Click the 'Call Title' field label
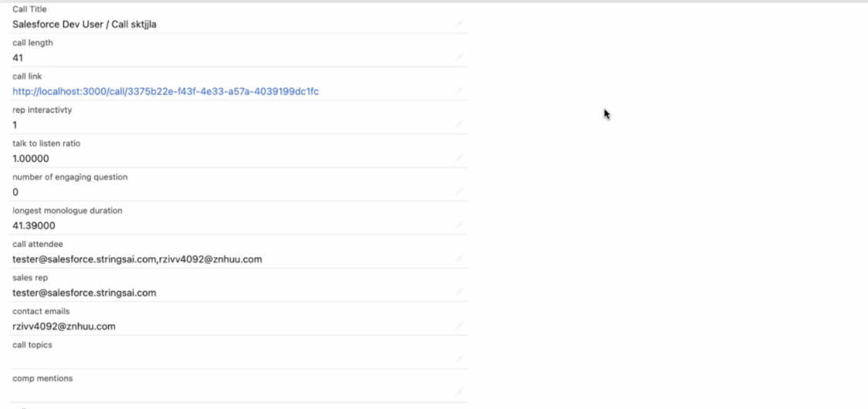 [x=29, y=9]
